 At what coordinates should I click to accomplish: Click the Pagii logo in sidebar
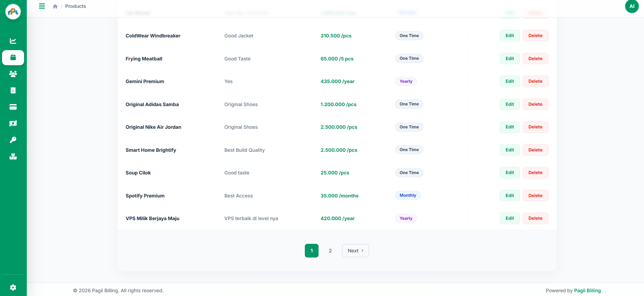pyautogui.click(x=13, y=12)
